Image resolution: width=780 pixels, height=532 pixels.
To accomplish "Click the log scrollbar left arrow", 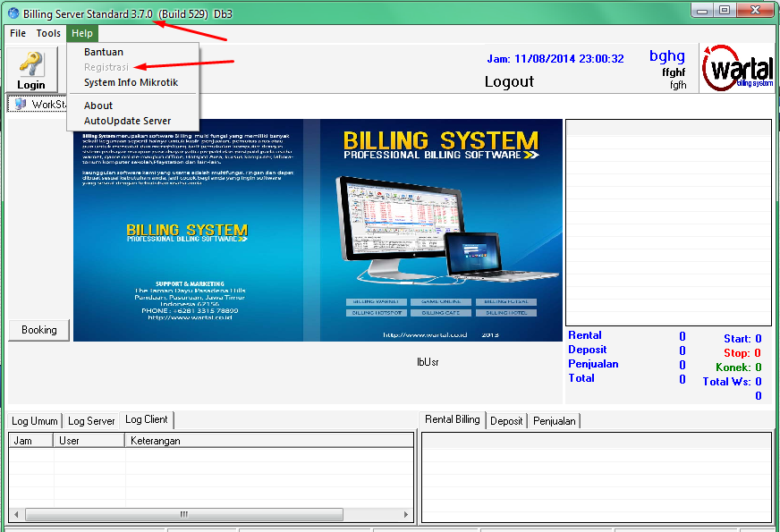I will pyautogui.click(x=16, y=515).
